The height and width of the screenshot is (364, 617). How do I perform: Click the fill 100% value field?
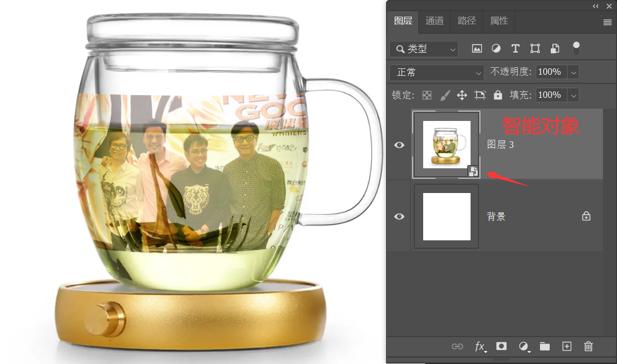click(x=551, y=95)
